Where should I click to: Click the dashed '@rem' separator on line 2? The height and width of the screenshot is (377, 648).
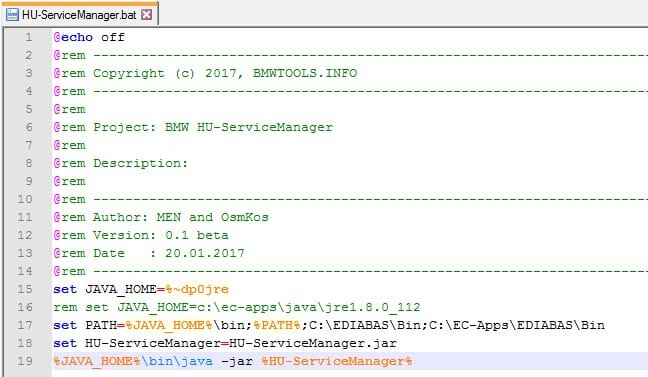[350, 55]
